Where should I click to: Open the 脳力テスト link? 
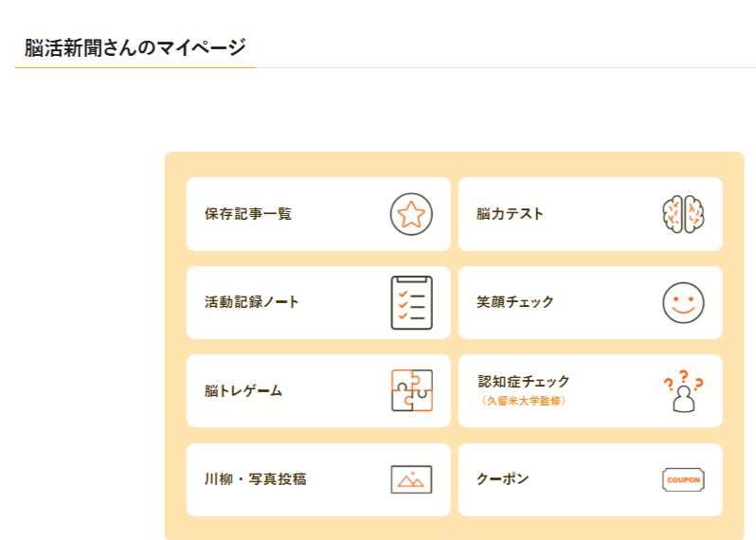point(510,214)
